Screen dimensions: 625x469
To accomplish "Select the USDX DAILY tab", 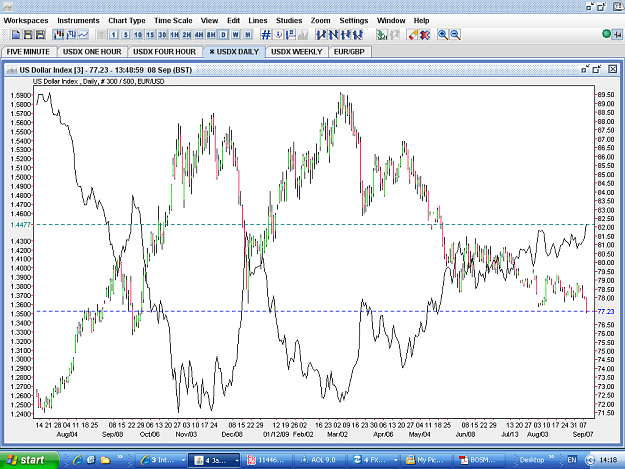I will [234, 52].
